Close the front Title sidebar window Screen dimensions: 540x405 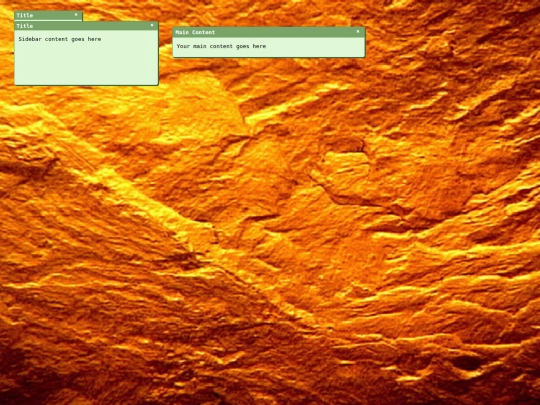pyautogui.click(x=152, y=25)
